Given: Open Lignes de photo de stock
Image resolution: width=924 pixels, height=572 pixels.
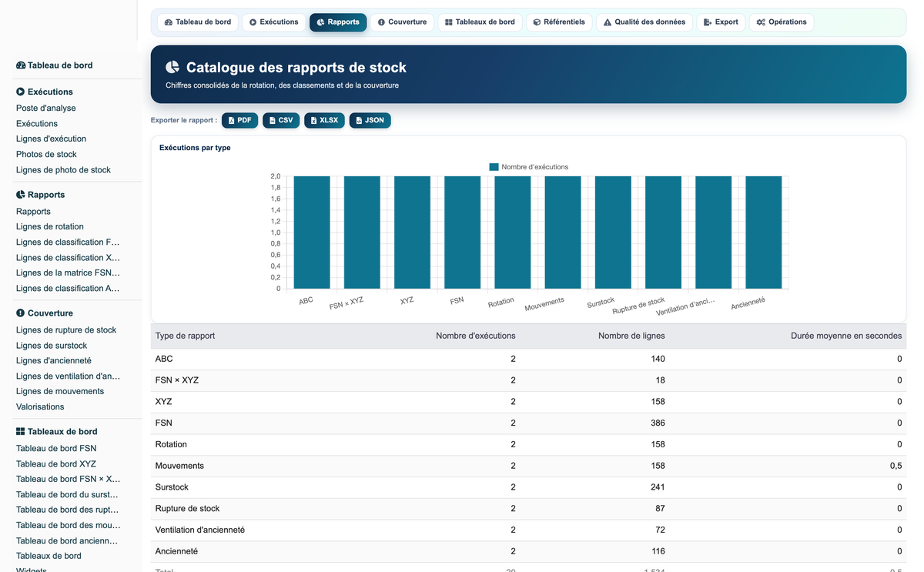Looking at the screenshot, I should (63, 170).
